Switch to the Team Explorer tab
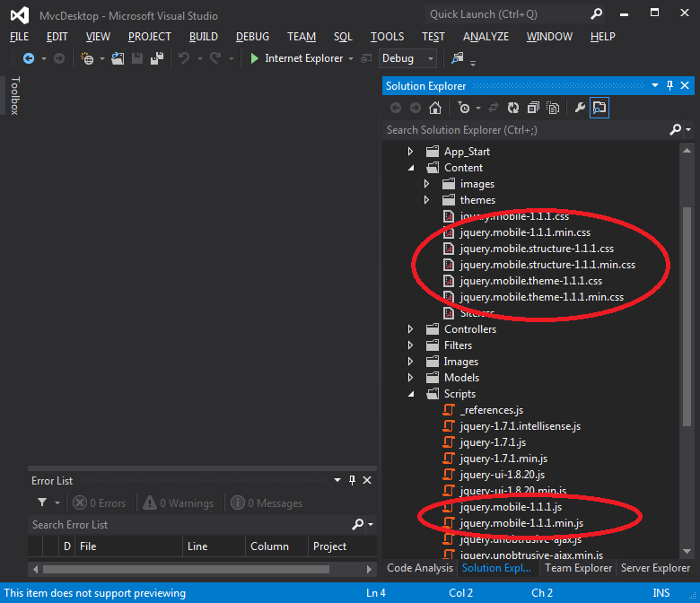 tap(578, 568)
